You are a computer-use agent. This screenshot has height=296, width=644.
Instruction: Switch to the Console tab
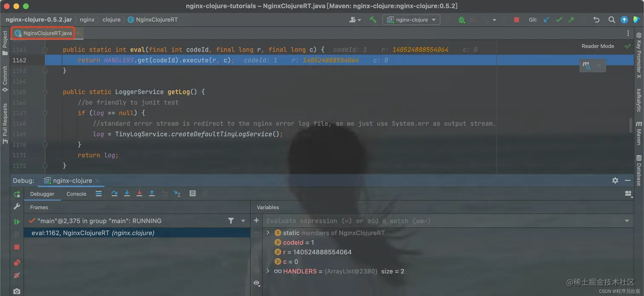[76, 194]
